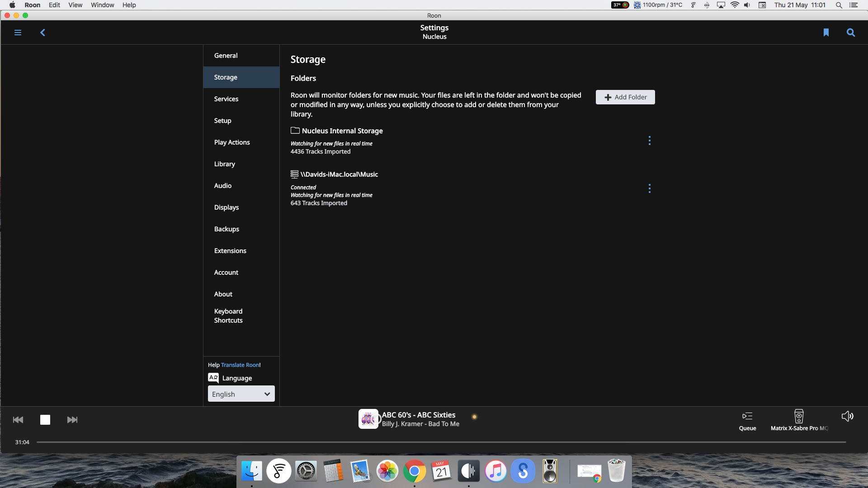Open Roon from the Dock
Viewport: 868px width, 488px height.
tap(468, 471)
